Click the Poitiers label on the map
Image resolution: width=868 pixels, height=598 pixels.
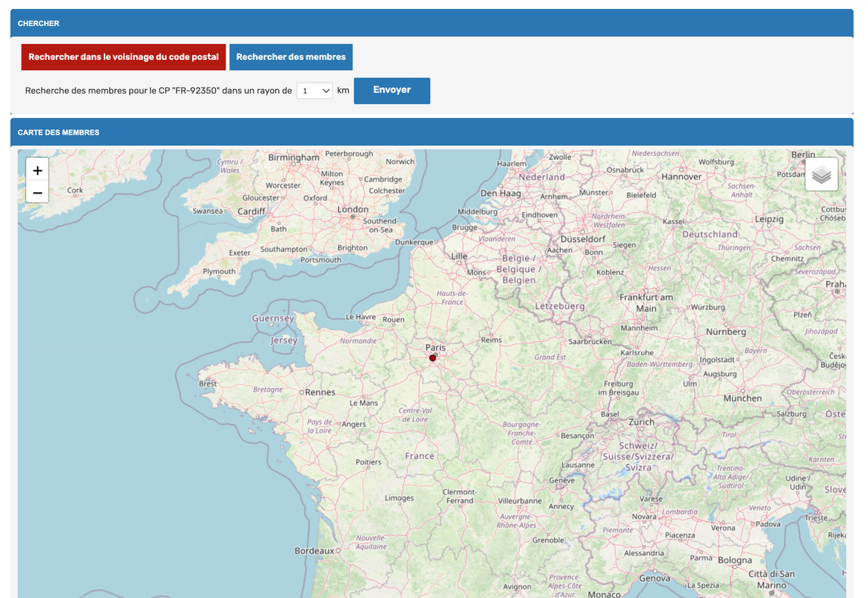click(368, 462)
